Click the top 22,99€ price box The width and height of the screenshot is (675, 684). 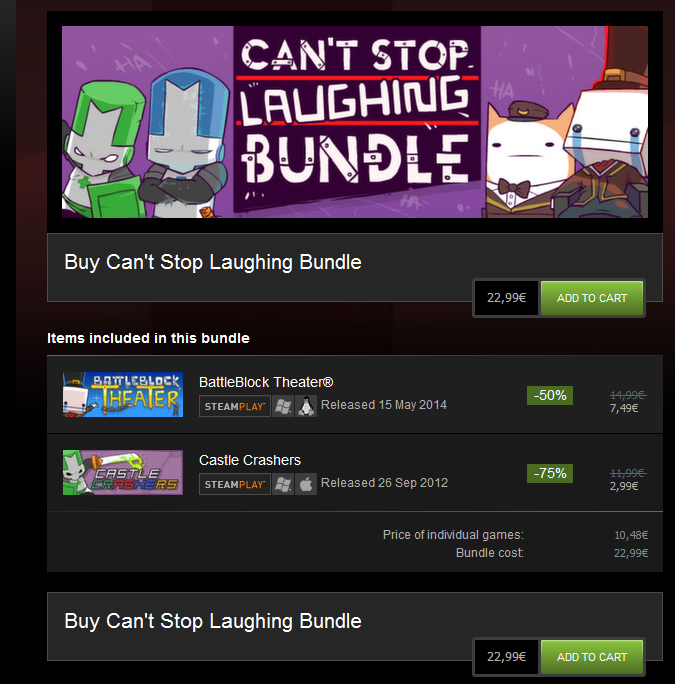[x=506, y=298]
